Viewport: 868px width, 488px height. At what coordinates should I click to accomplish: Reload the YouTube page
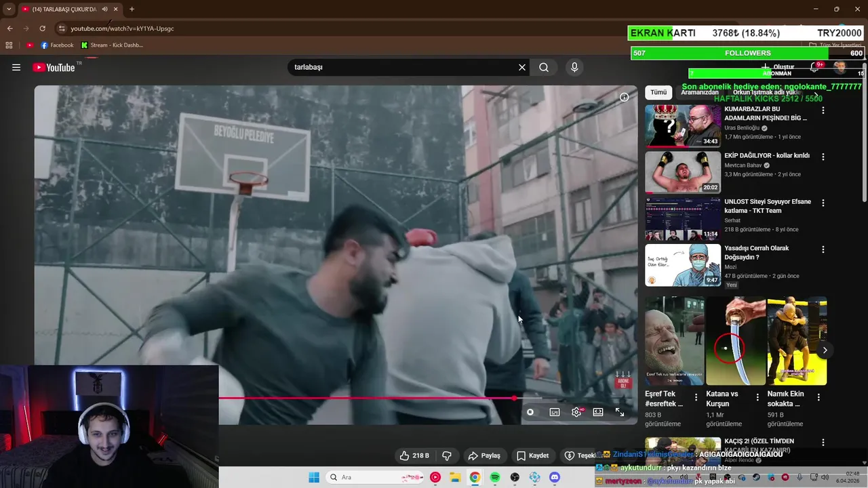click(x=42, y=28)
